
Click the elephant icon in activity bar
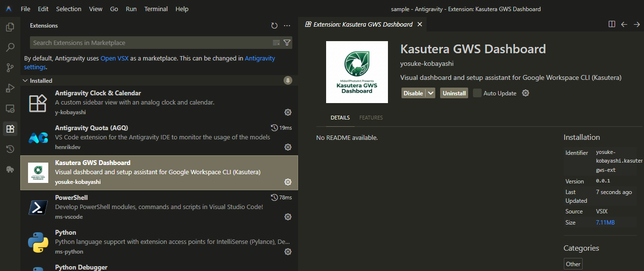(x=10, y=169)
